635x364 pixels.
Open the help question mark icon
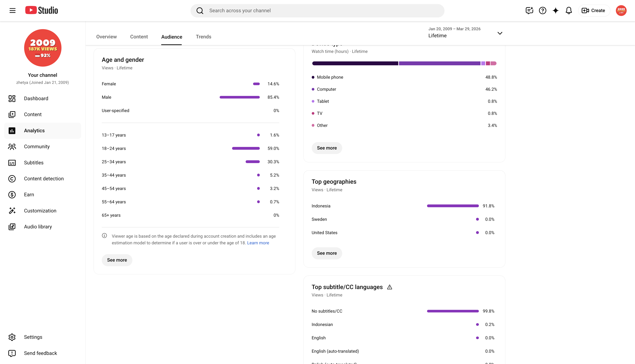coord(542,11)
